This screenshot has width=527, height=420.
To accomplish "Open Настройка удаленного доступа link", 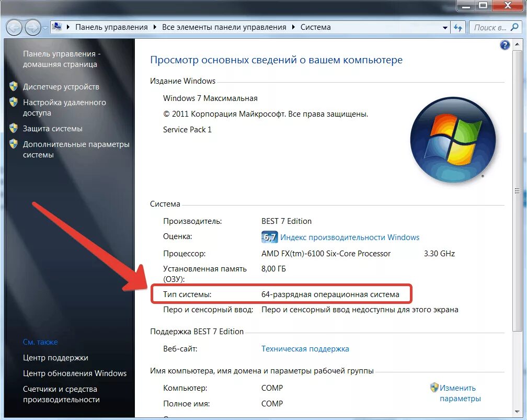I will (64, 108).
